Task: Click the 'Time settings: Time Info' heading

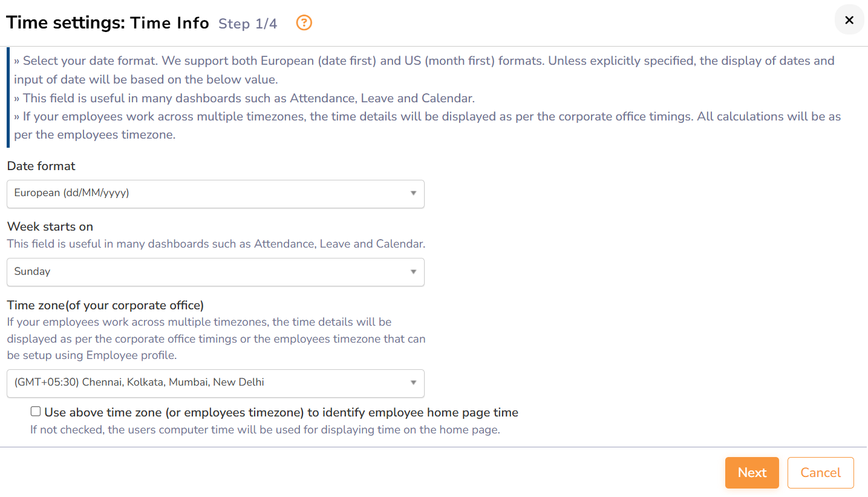Action: (x=108, y=23)
